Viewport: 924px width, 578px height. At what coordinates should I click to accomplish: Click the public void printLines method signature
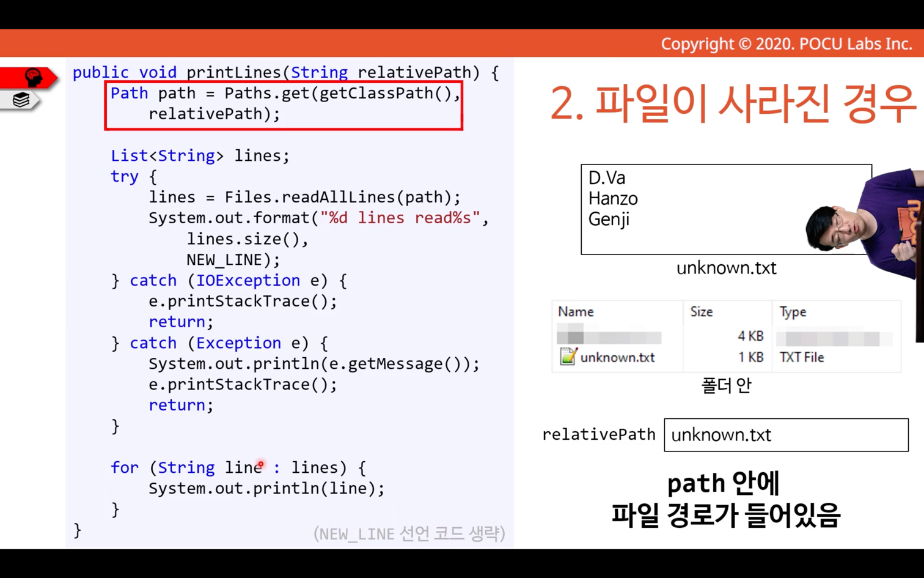[285, 72]
